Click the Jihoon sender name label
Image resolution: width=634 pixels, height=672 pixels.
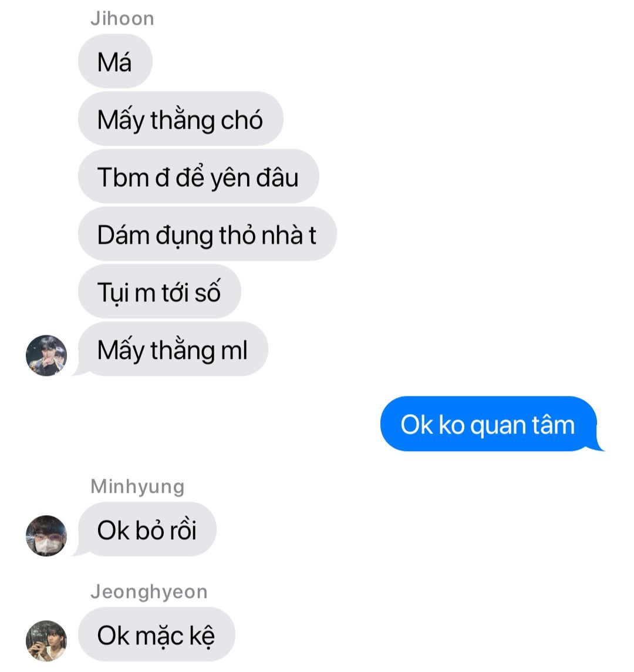coord(122,19)
